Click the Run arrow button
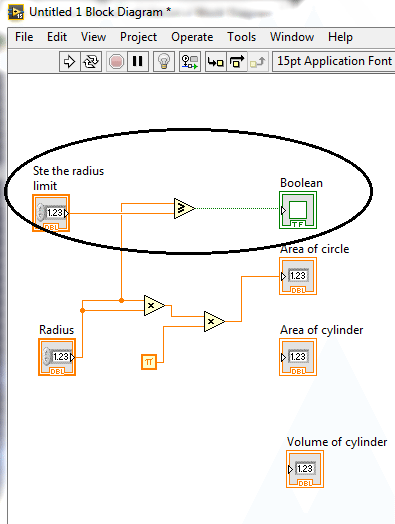This screenshot has width=395, height=524. [x=70, y=61]
